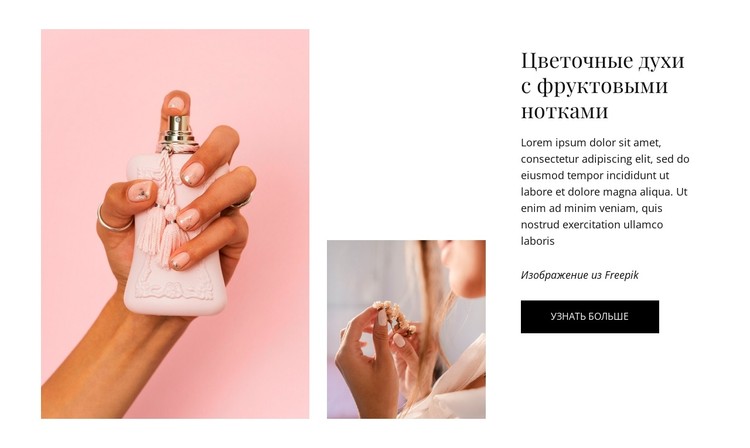Click the index fingernail on top of the bottle
This screenshot has height=448, width=750.
(176, 103)
